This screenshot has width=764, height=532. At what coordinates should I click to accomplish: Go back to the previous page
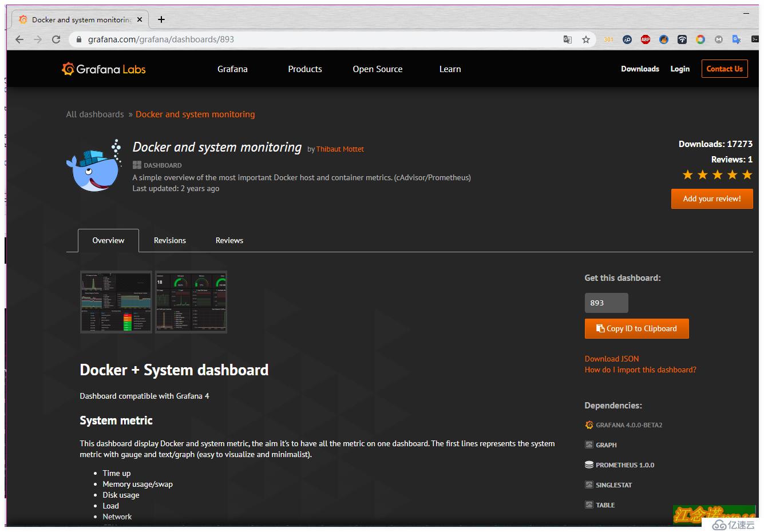(19, 39)
